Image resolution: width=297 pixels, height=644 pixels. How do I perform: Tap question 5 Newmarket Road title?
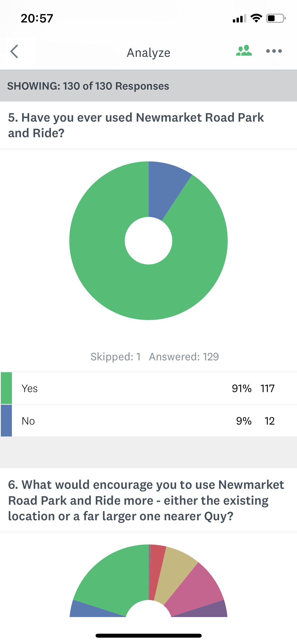pos(136,125)
